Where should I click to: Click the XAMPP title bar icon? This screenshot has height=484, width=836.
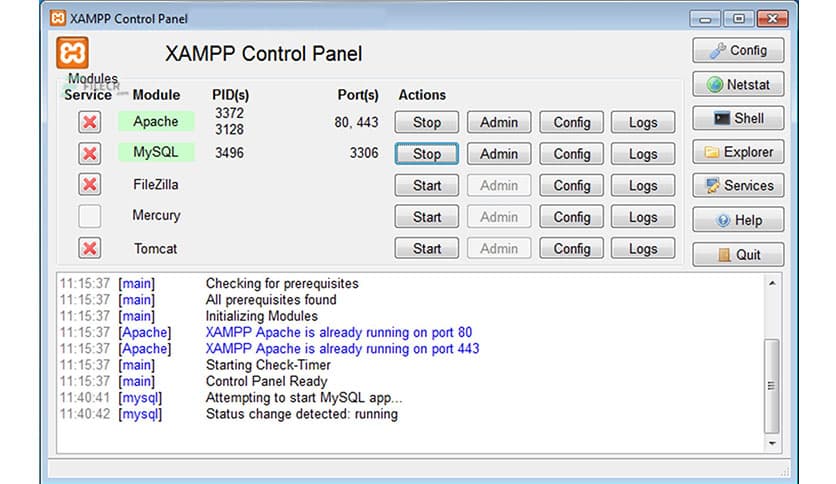pyautogui.click(x=58, y=18)
